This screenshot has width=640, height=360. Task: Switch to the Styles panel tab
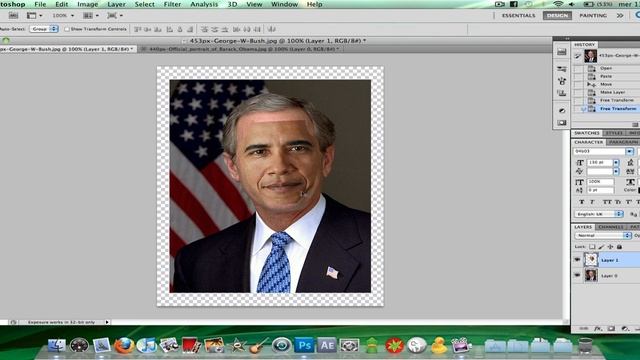(613, 133)
